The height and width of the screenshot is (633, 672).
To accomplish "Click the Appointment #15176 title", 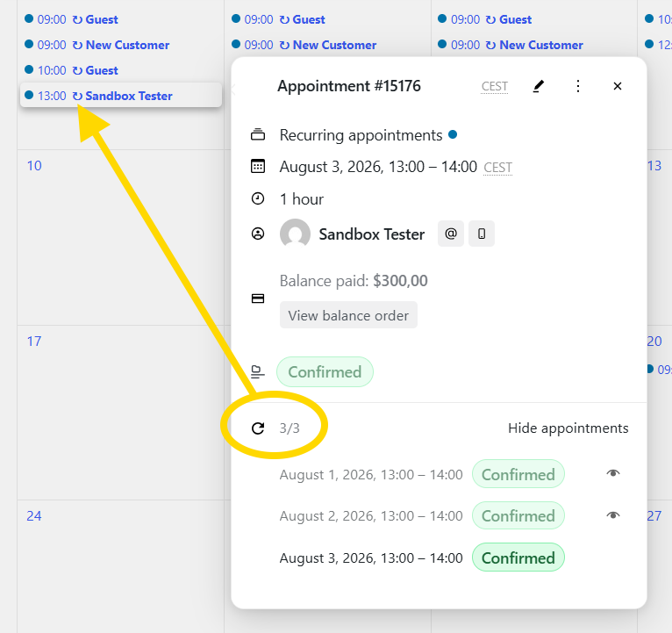I will tap(349, 86).
